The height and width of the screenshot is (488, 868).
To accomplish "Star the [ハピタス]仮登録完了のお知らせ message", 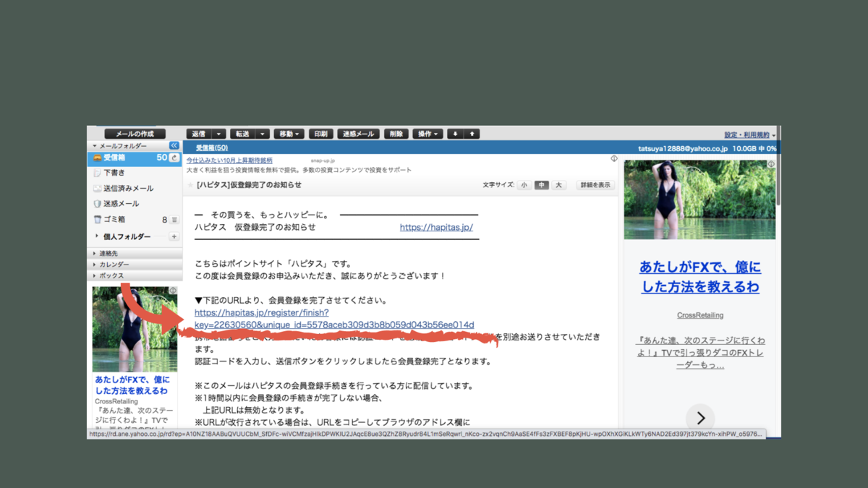I will coord(191,186).
